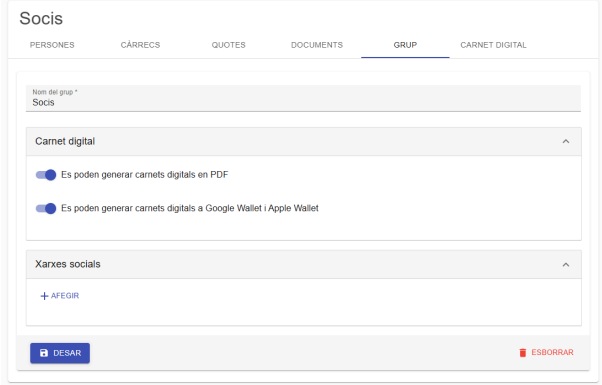The height and width of the screenshot is (385, 602).
Task: Select the Grup tab
Action: click(405, 45)
